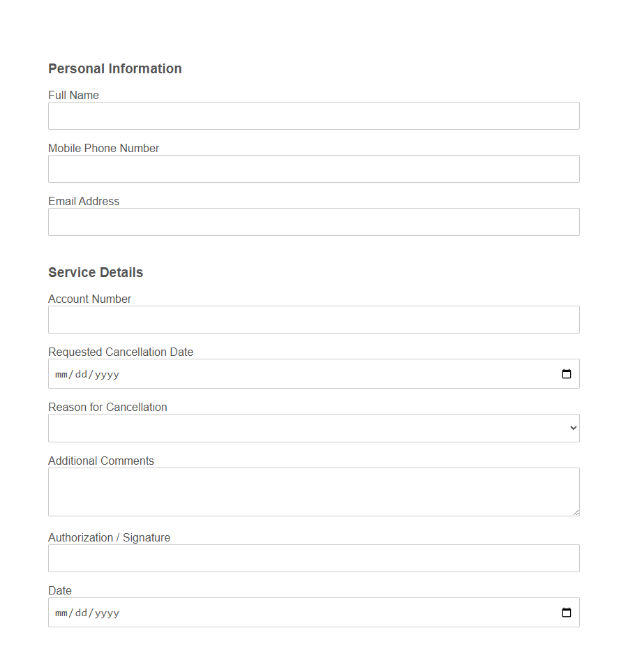Expand the cancellation reason options list

coord(314,428)
